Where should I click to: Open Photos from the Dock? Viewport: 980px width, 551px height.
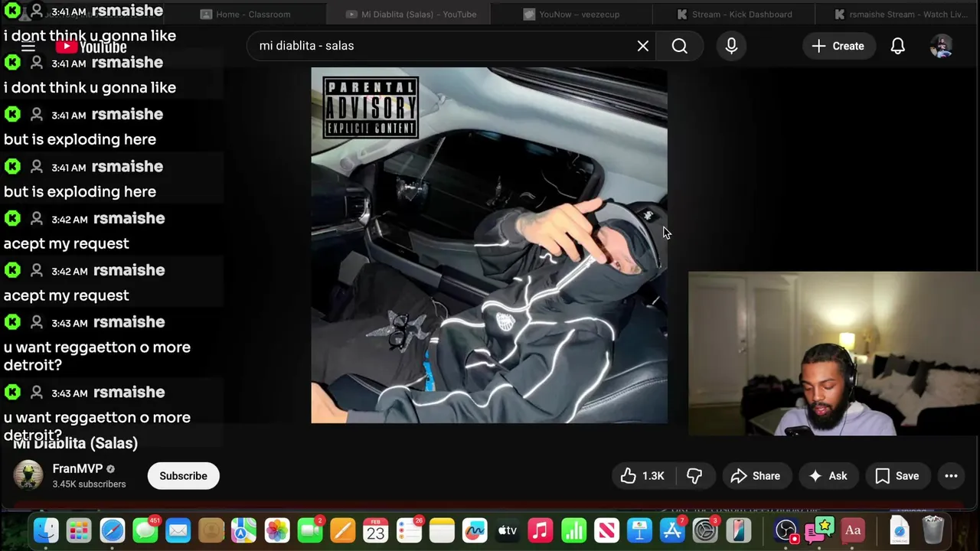click(x=277, y=530)
